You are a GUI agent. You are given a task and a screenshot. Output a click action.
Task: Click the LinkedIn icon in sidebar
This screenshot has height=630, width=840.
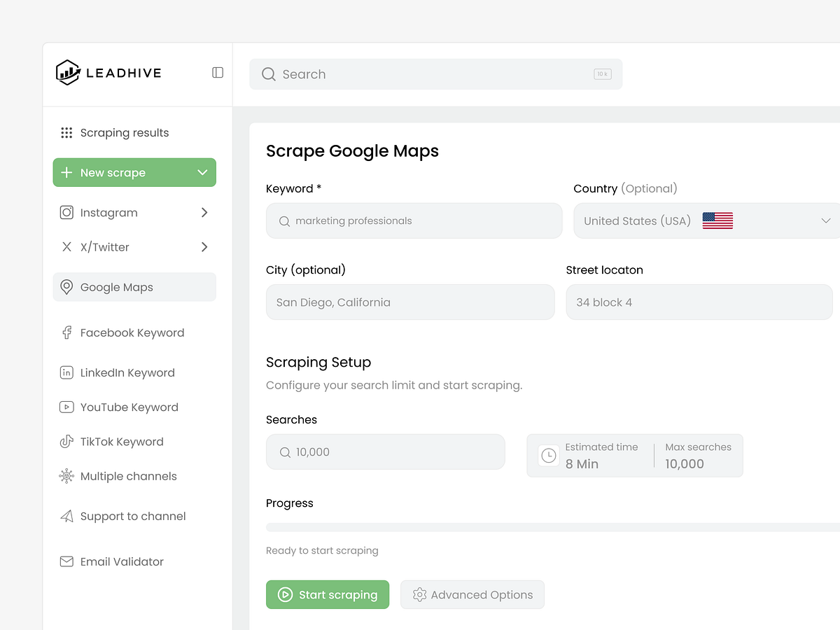pos(66,373)
